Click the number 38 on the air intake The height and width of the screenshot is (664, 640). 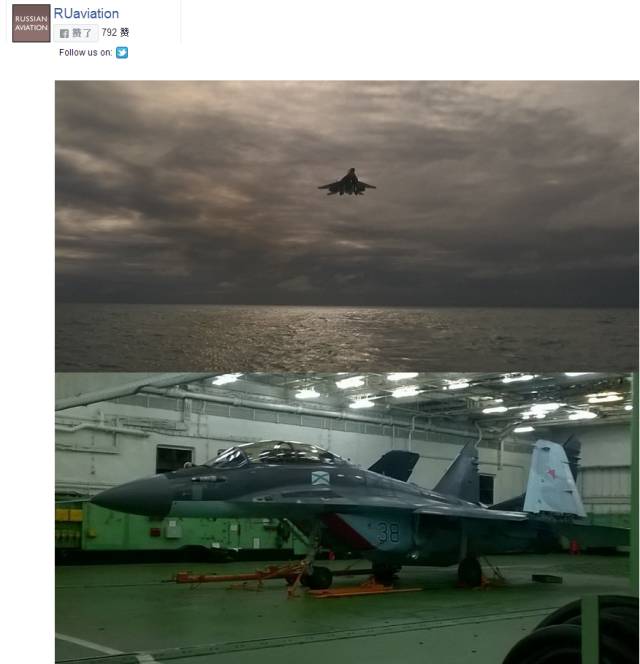[388, 532]
